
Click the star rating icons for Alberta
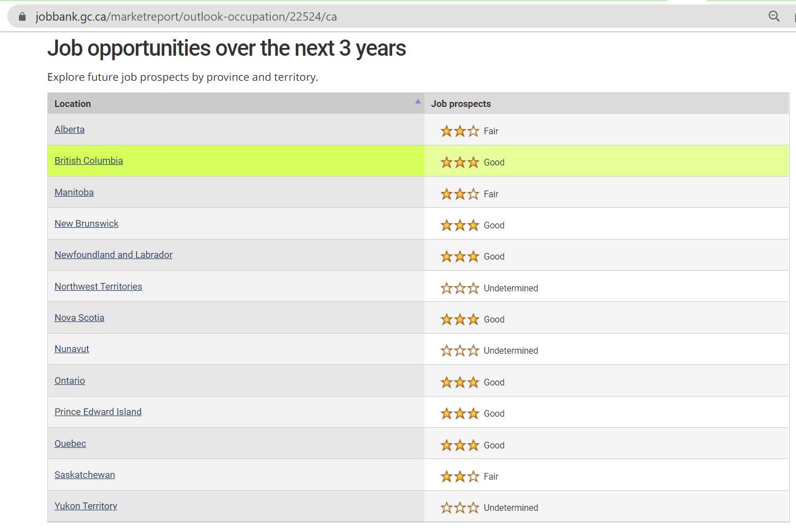(460, 131)
